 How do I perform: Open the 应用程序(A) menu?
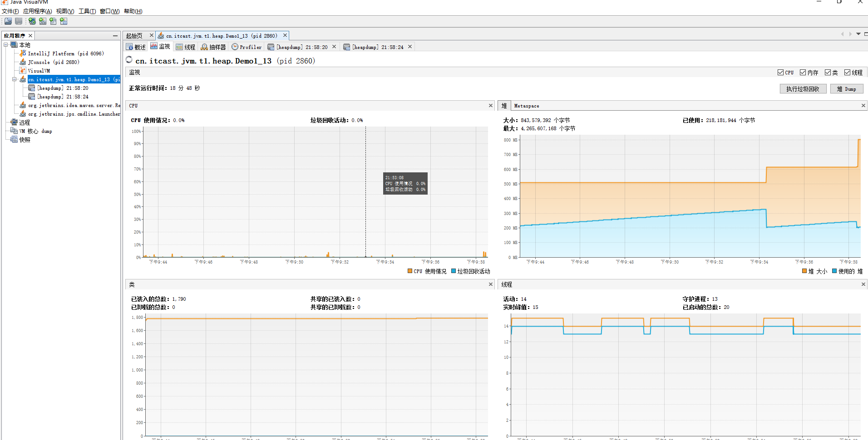pyautogui.click(x=38, y=11)
